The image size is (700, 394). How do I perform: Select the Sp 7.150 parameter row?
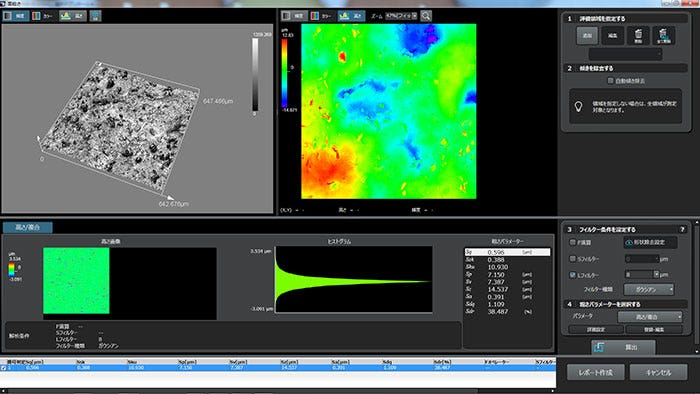coord(507,274)
